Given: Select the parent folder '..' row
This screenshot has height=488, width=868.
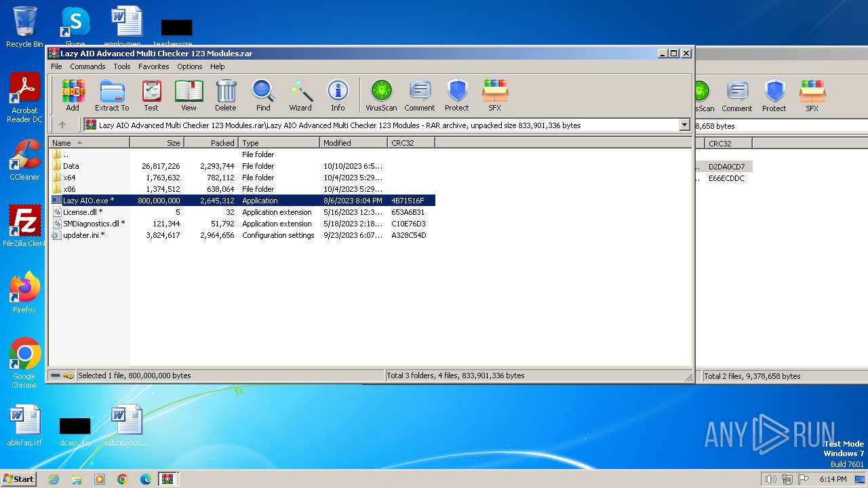Looking at the screenshot, I should pyautogui.click(x=242, y=155).
